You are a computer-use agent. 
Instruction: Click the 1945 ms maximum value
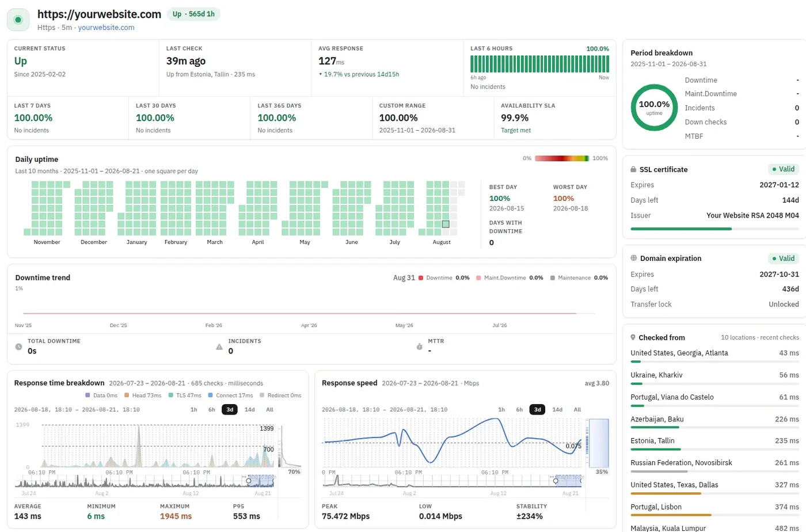(176, 516)
